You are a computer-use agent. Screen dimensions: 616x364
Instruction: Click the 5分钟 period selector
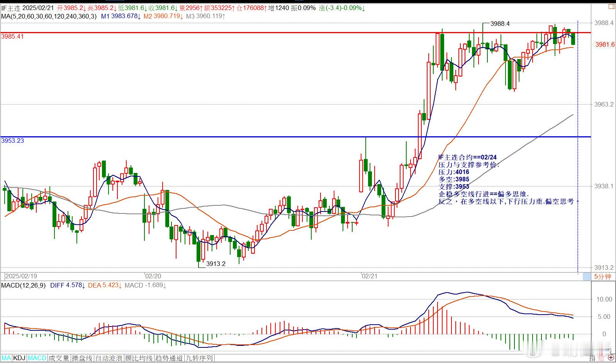(602, 276)
